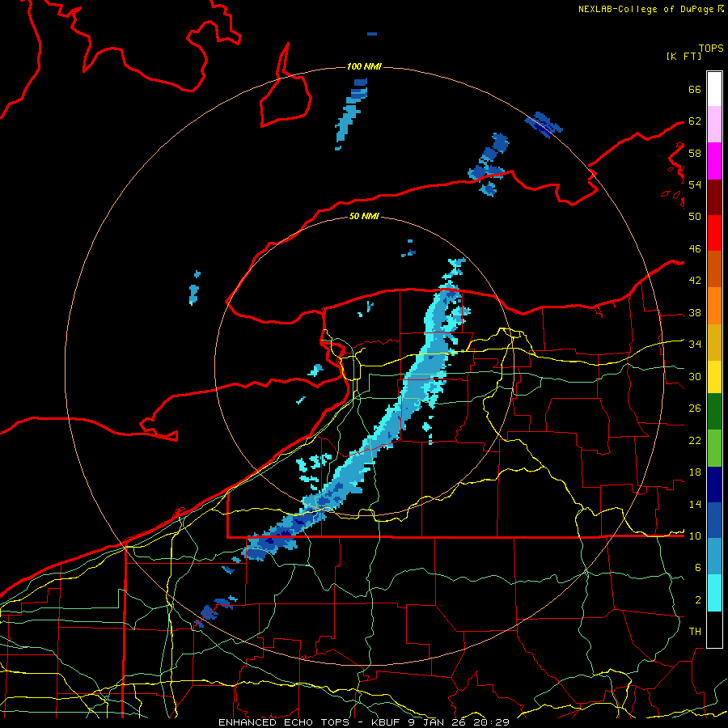
Task: Select the bright red legend swatch
Action: click(x=714, y=233)
